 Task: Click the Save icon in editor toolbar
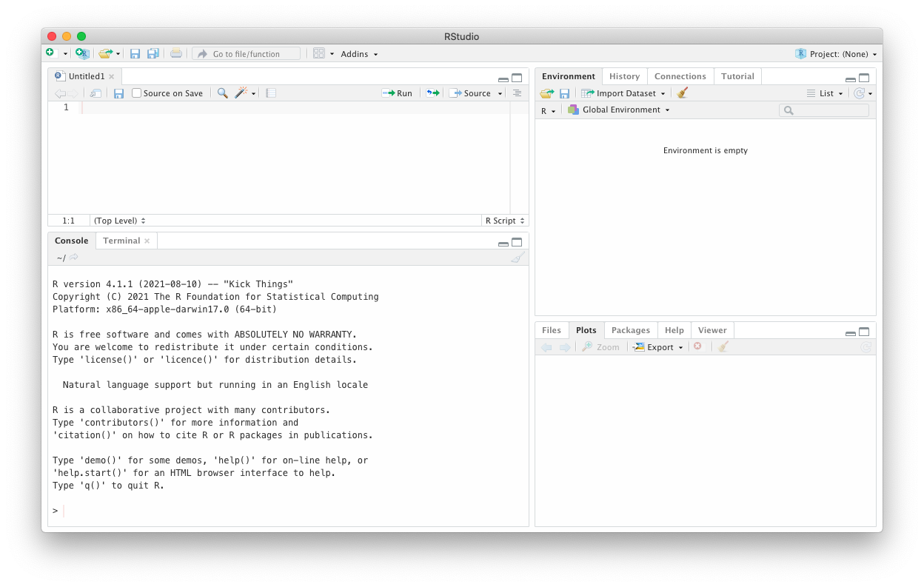118,93
